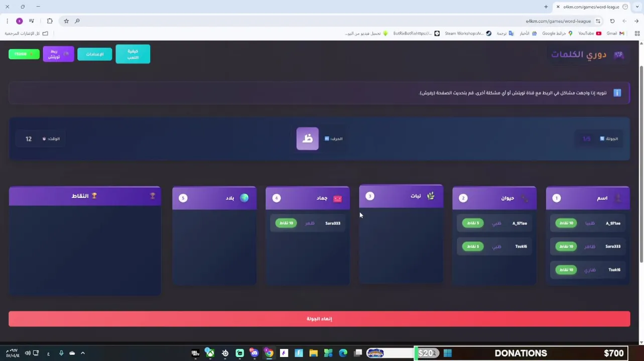The width and height of the screenshot is (644, 361).
Task: Select Tsuki6's entry in حيوان card
Action: (494, 246)
